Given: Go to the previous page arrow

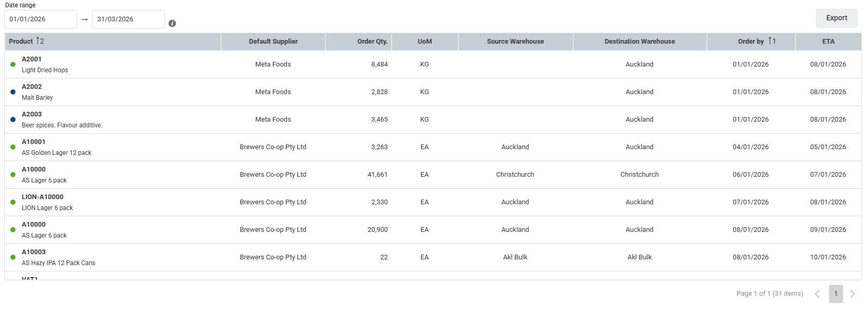Looking at the screenshot, I should (x=818, y=294).
